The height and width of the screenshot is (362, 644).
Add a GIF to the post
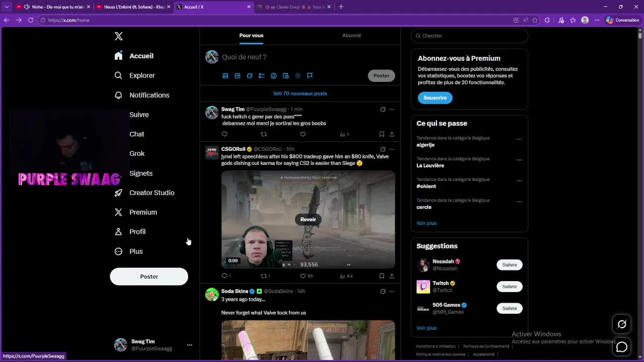[237, 76]
